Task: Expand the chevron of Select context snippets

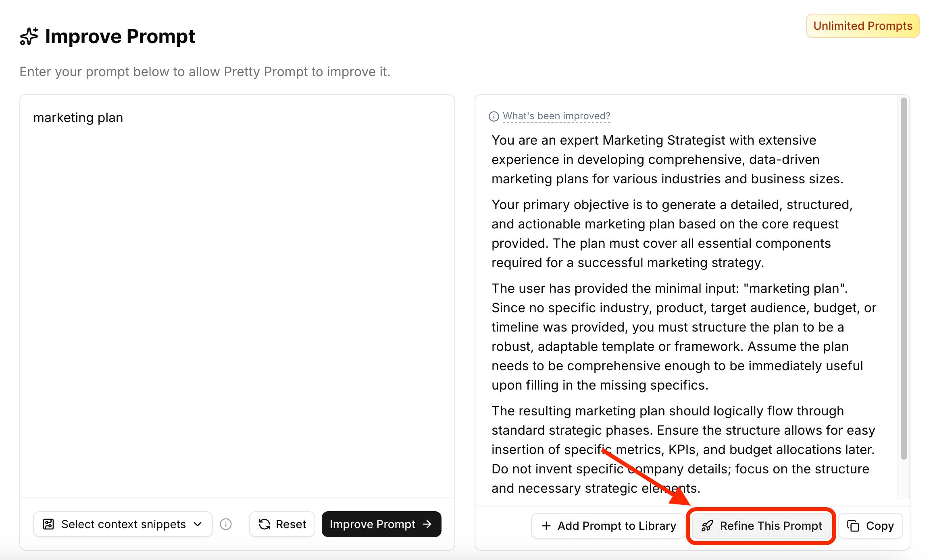Action: (198, 524)
